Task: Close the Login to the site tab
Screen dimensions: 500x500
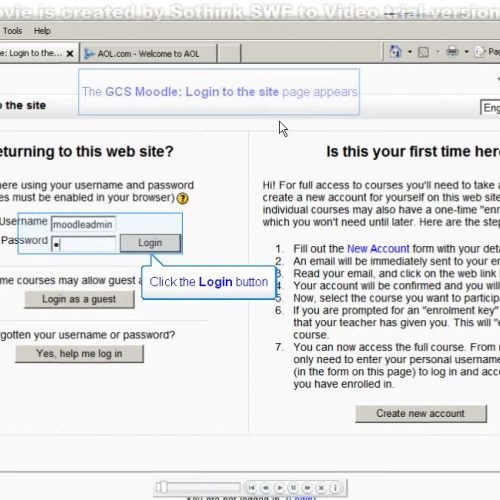Action: tap(70, 53)
